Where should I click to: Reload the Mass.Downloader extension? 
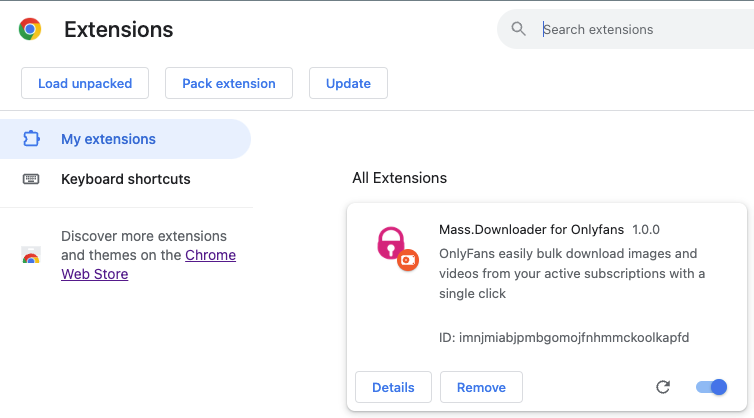click(x=663, y=387)
